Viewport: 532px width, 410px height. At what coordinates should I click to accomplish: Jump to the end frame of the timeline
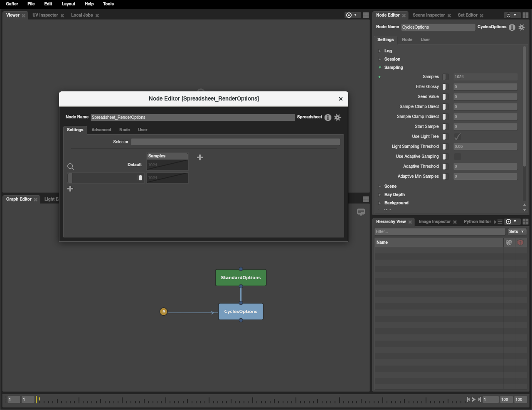pos(479,399)
